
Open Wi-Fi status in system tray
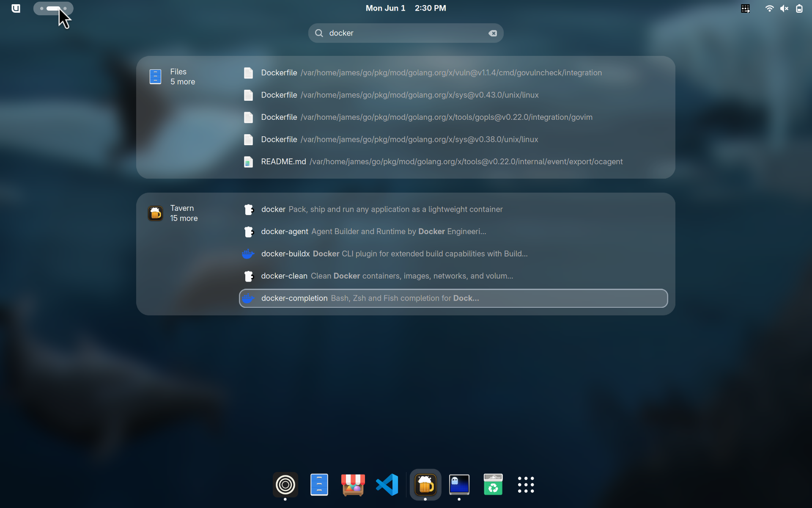[769, 8]
